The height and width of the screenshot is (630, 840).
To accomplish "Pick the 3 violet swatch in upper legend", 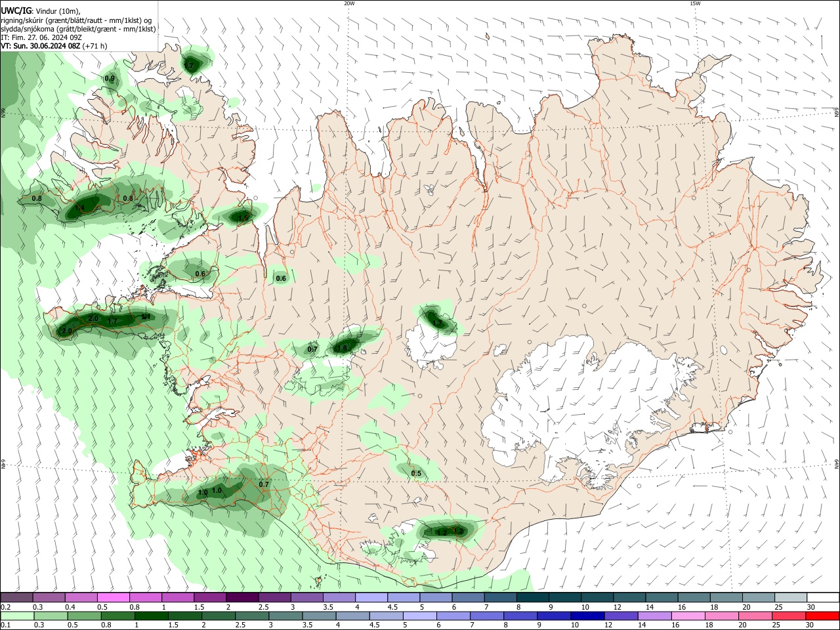I will (x=306, y=598).
